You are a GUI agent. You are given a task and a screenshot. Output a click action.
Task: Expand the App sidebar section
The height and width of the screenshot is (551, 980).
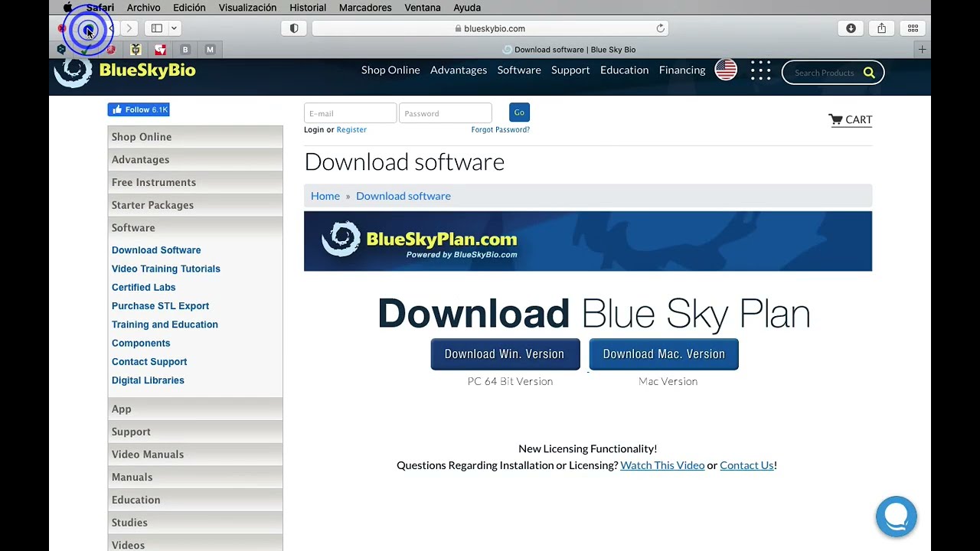pyautogui.click(x=195, y=409)
